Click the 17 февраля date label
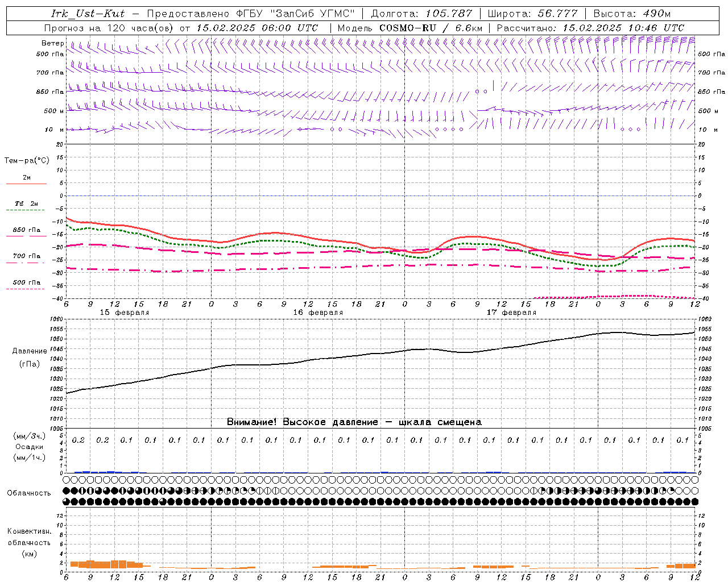Screen dimensions: 728x582 point(511,313)
